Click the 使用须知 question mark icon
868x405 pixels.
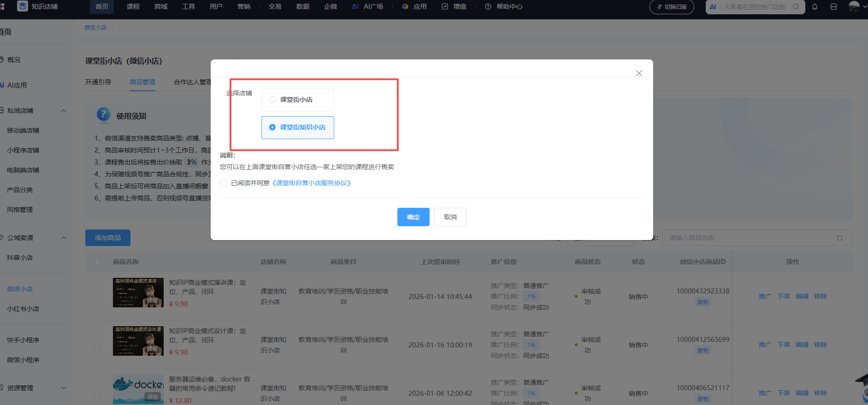click(x=104, y=114)
